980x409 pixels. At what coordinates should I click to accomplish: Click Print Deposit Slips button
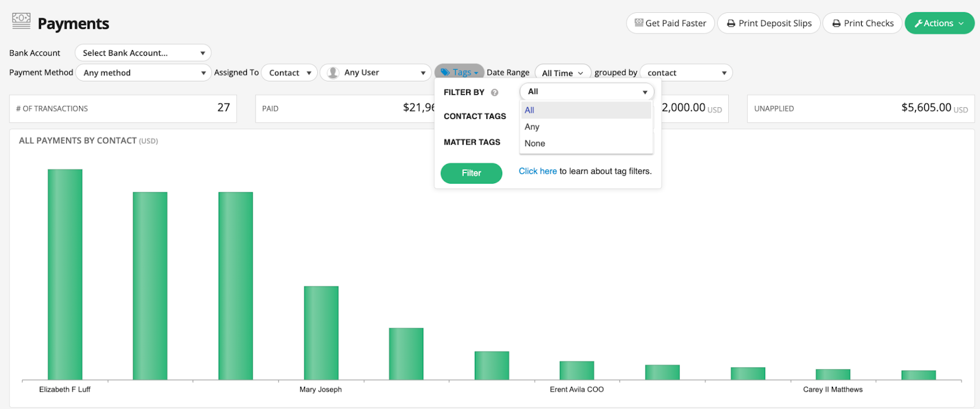tap(769, 23)
